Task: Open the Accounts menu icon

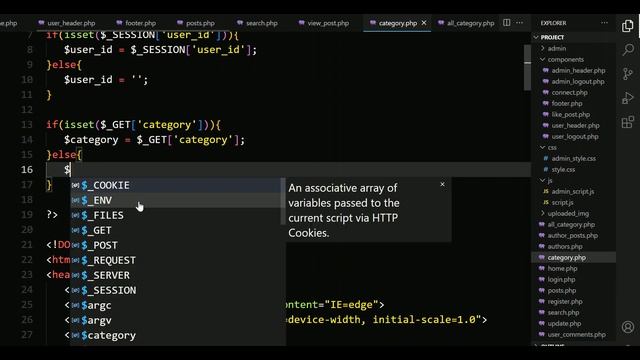Action: click(x=628, y=327)
